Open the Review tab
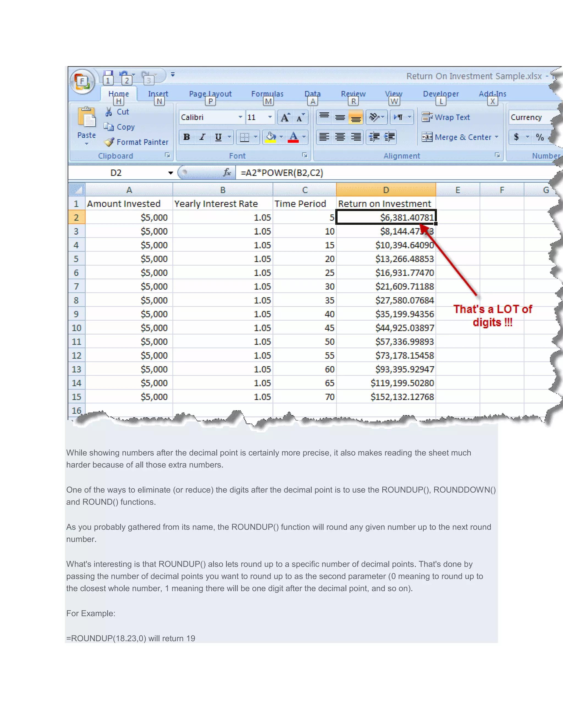The height and width of the screenshot is (728, 563). click(353, 94)
